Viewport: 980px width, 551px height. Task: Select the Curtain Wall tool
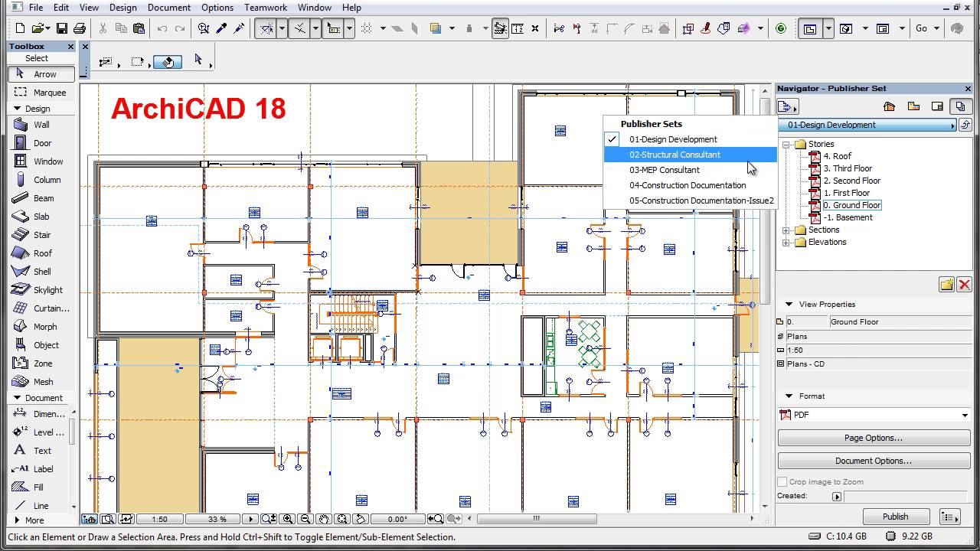[x=42, y=308]
